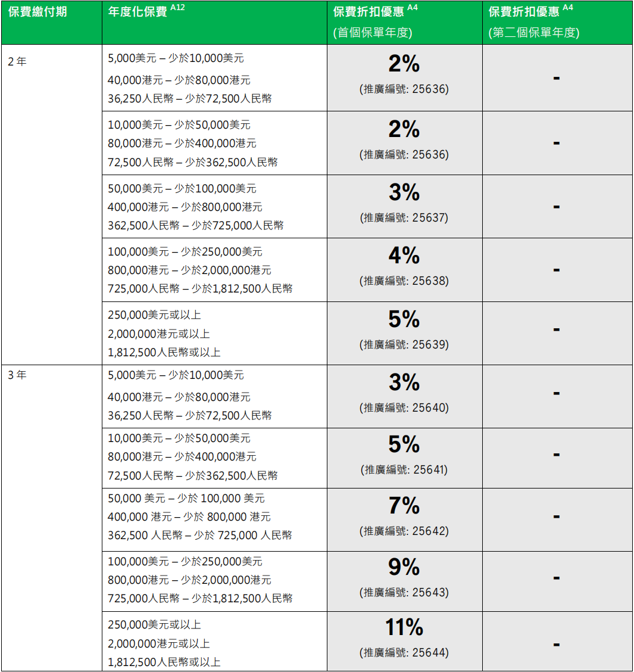Click the 1,812,500人民幣或以上 text under 3年
This screenshot has width=634, height=672.
164,662
